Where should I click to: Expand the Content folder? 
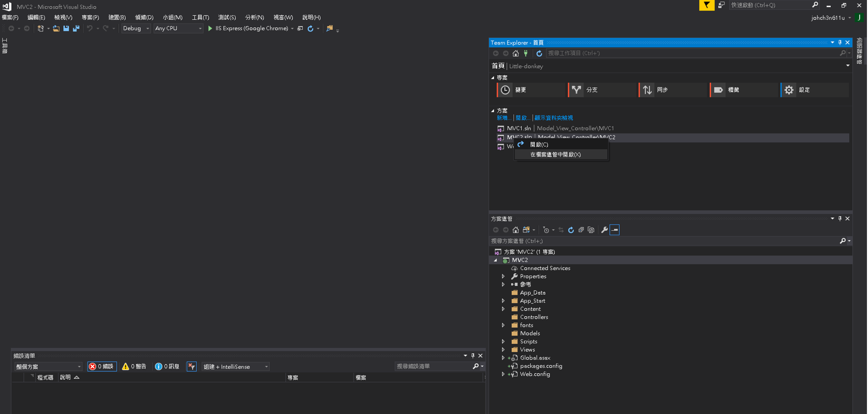pyautogui.click(x=503, y=309)
